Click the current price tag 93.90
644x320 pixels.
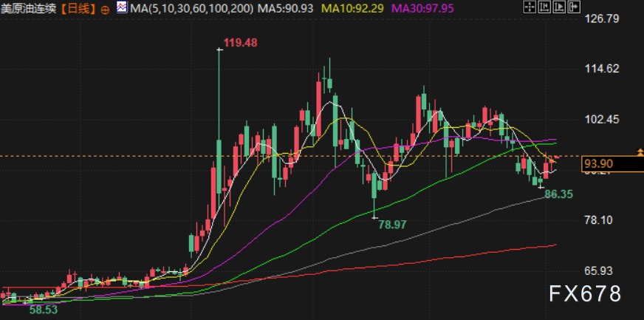pyautogui.click(x=612, y=164)
